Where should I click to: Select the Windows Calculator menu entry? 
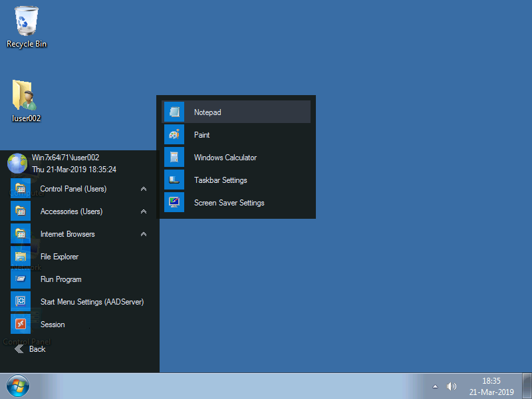coord(225,158)
